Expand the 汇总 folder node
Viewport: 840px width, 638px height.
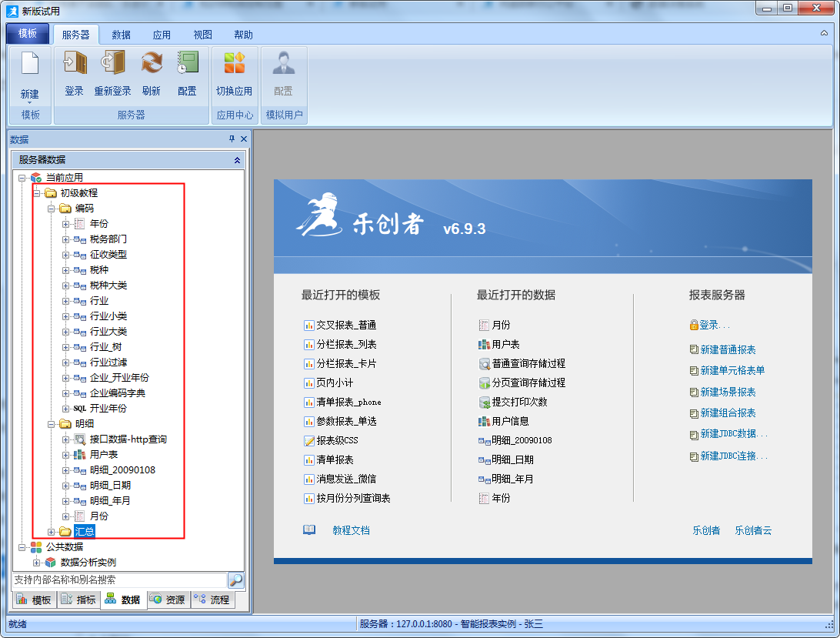click(x=51, y=531)
